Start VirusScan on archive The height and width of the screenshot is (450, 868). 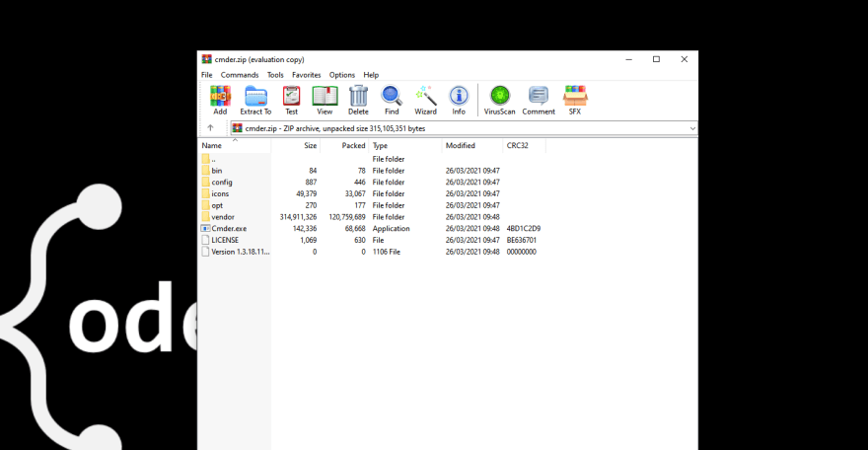499,101
